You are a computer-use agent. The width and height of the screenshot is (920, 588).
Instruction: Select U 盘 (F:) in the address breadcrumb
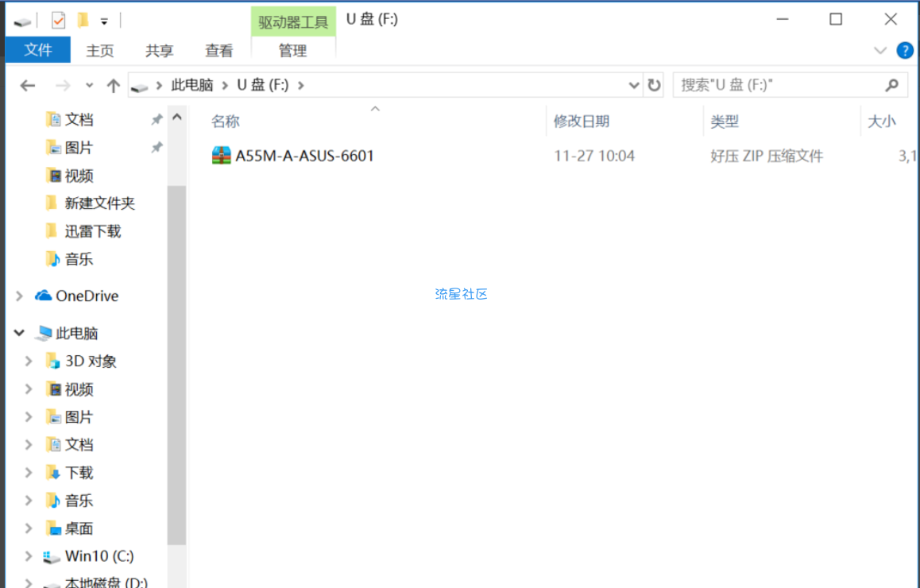click(263, 85)
